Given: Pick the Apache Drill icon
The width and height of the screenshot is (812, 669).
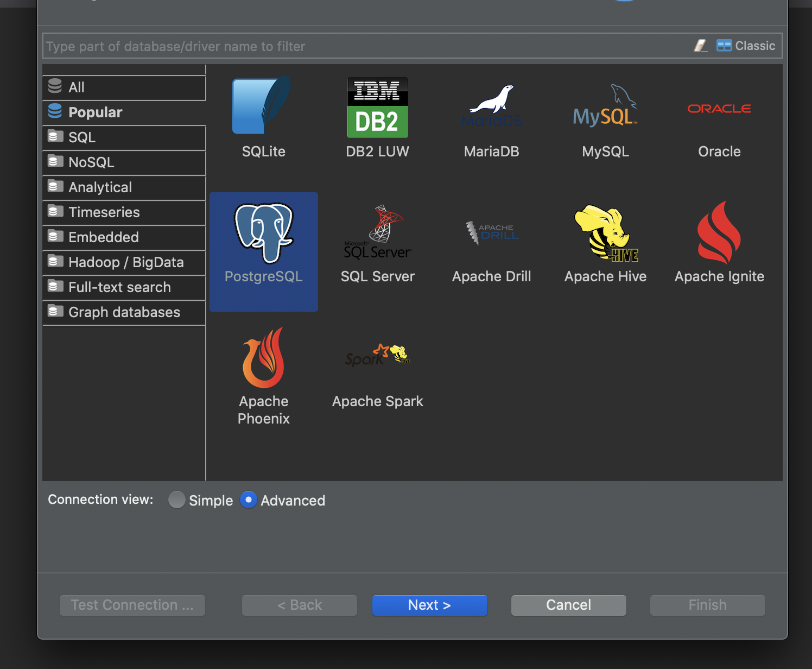Looking at the screenshot, I should (492, 232).
